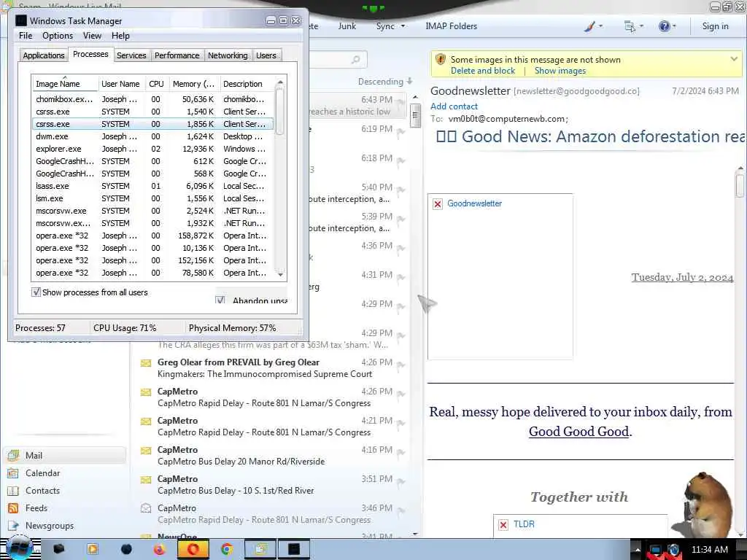
Task: Open the Good Good Good hyperlink
Action: click(578, 432)
